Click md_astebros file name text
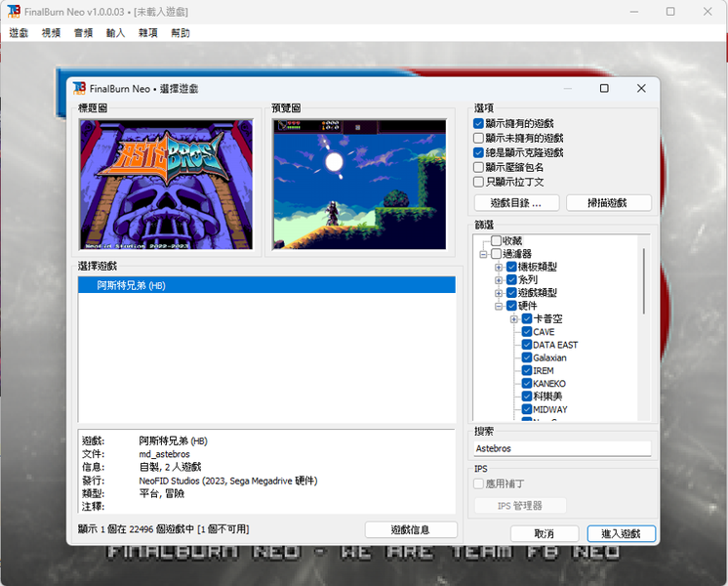The width and height of the screenshot is (728, 586). pos(164,454)
